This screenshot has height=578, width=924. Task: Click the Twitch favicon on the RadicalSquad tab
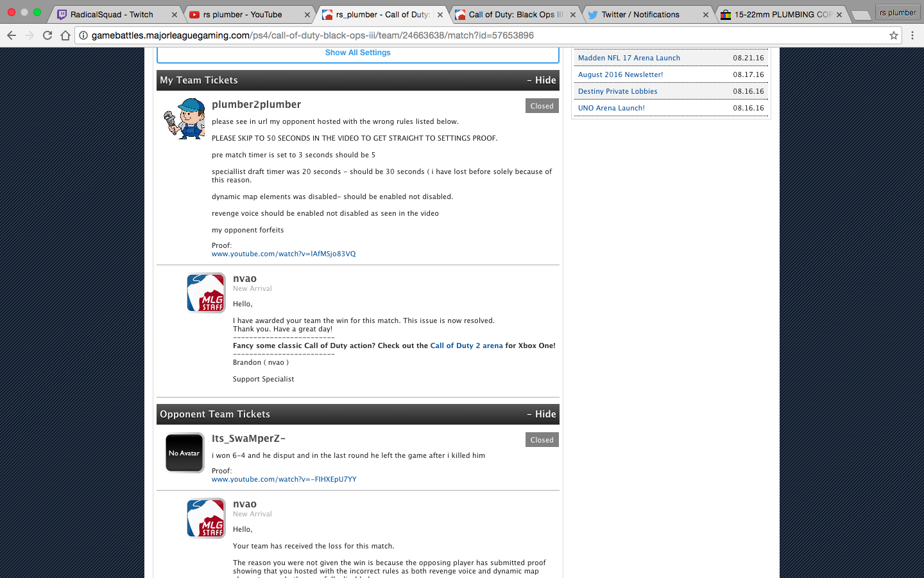(x=62, y=14)
